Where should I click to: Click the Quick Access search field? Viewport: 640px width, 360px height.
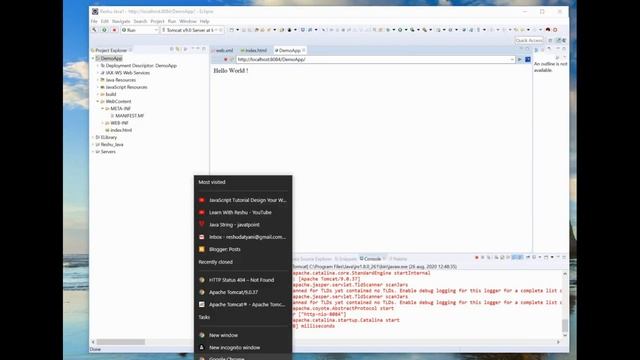coord(529,40)
